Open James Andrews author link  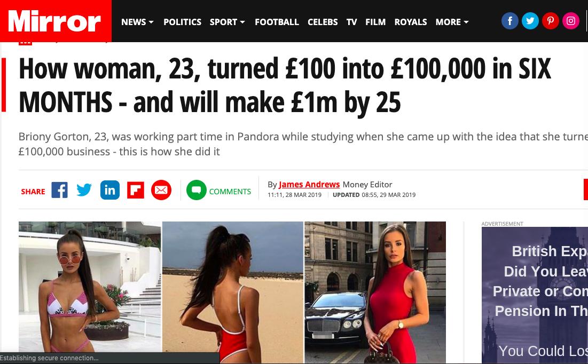click(309, 185)
